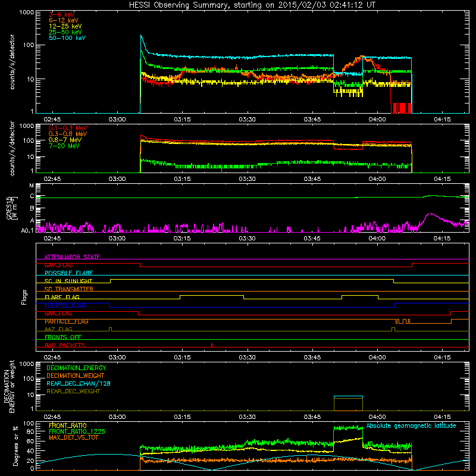Click the magenta GOES flare peak
The height and width of the screenshot is (476, 476).
click(x=430, y=214)
